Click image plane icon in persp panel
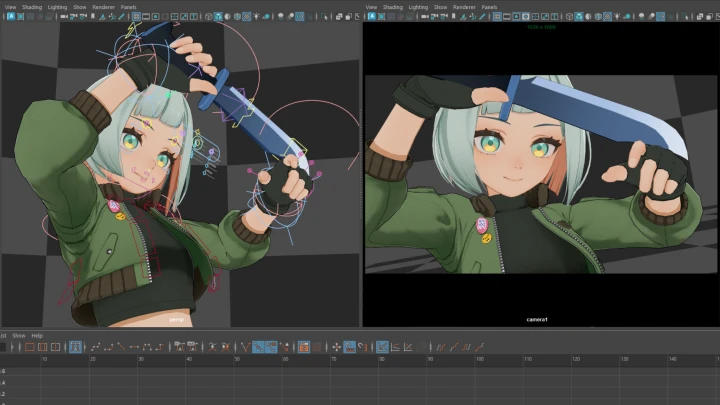 (x=102, y=17)
